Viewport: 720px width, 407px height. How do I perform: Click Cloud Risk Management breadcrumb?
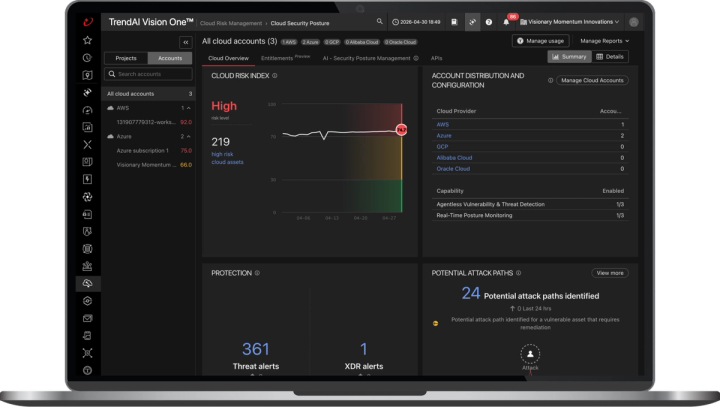coord(231,23)
